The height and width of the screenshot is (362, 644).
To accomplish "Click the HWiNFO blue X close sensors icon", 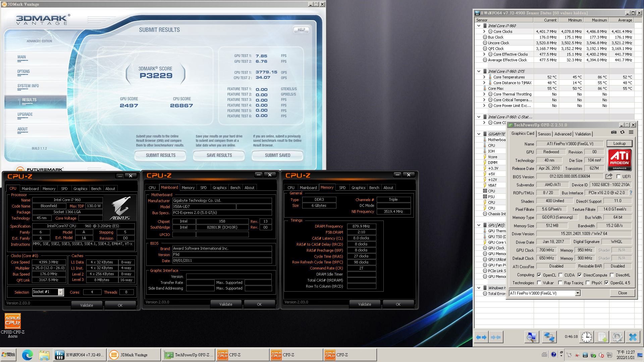I will pos(633,337).
